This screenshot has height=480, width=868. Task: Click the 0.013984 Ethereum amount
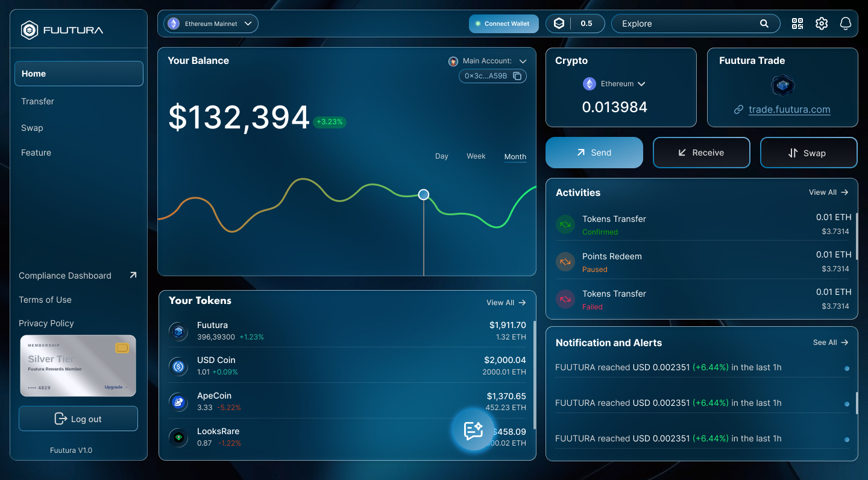click(615, 107)
